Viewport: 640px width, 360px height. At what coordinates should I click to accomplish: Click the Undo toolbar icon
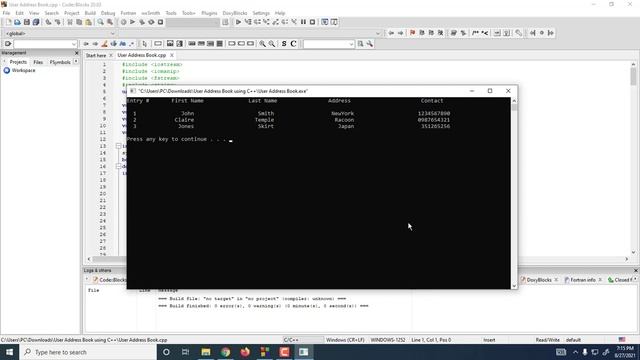point(48,22)
